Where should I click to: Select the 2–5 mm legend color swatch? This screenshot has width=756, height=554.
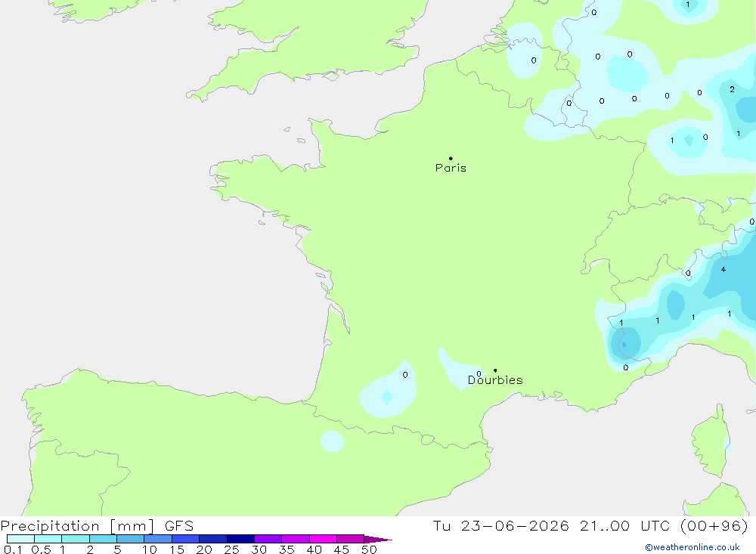coord(103,539)
